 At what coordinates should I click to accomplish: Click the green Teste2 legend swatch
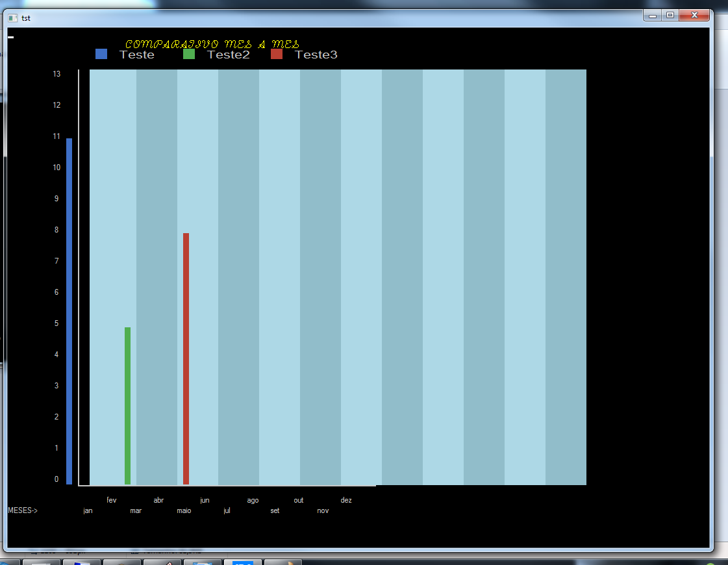[x=189, y=54]
